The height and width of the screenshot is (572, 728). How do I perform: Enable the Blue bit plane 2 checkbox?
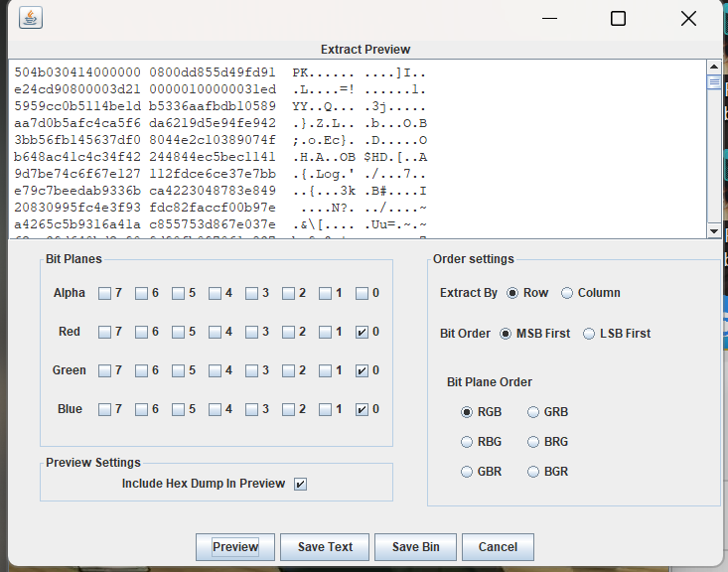point(288,409)
